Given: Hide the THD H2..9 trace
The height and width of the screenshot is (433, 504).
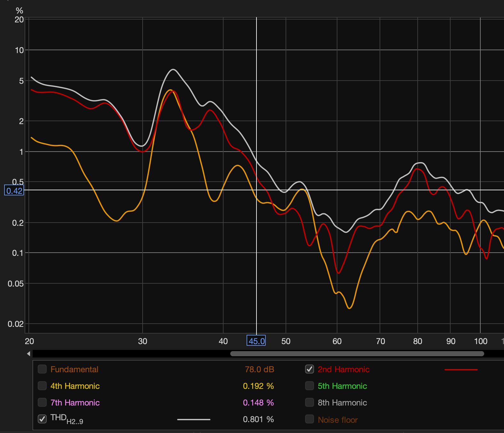Looking at the screenshot, I should click(x=42, y=419).
